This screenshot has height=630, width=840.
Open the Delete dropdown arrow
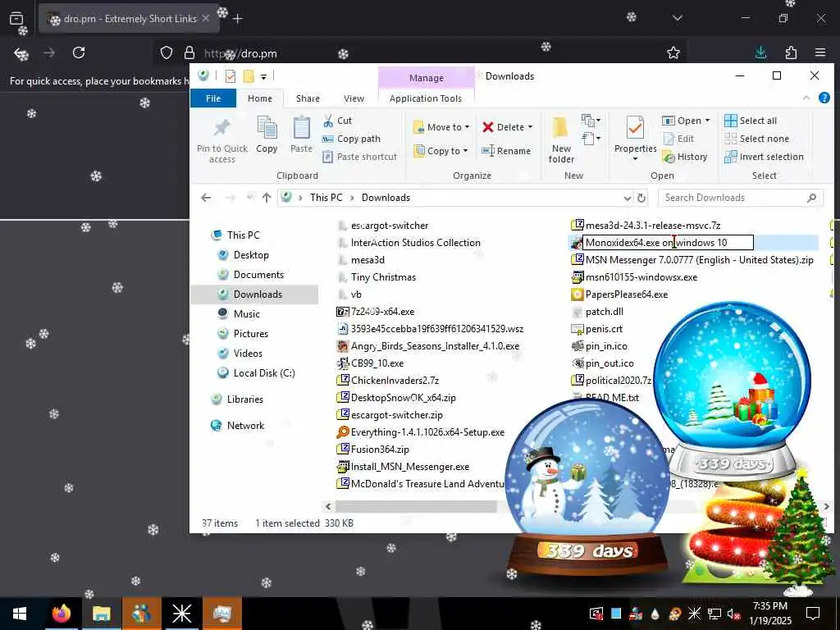click(531, 127)
